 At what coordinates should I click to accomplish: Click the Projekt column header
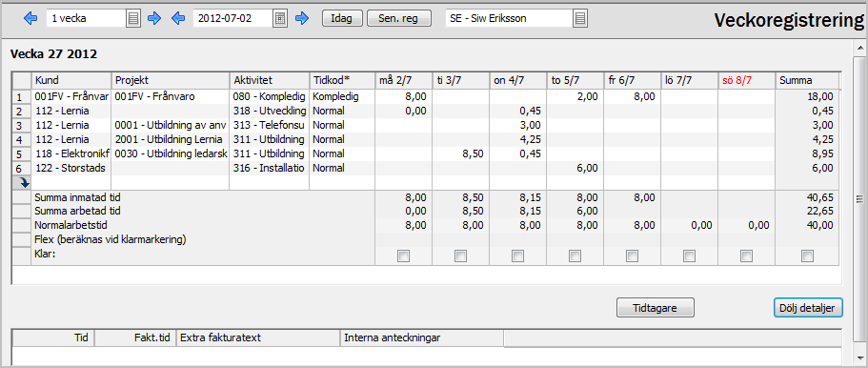171,80
